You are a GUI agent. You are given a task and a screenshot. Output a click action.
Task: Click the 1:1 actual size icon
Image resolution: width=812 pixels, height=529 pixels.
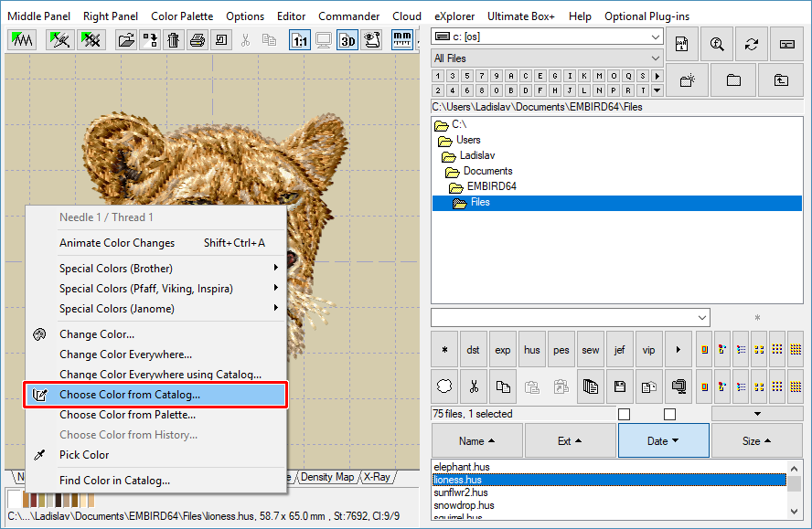300,40
